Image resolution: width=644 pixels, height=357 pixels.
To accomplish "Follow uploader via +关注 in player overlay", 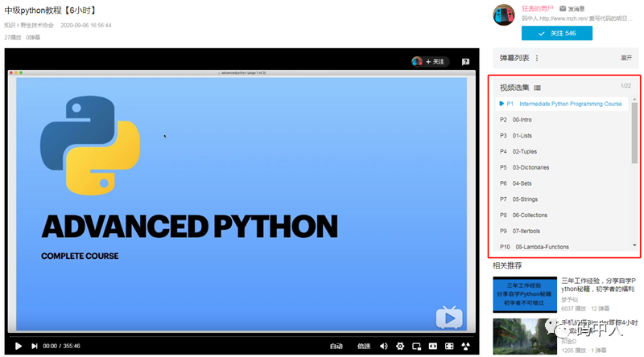I will (x=435, y=62).
